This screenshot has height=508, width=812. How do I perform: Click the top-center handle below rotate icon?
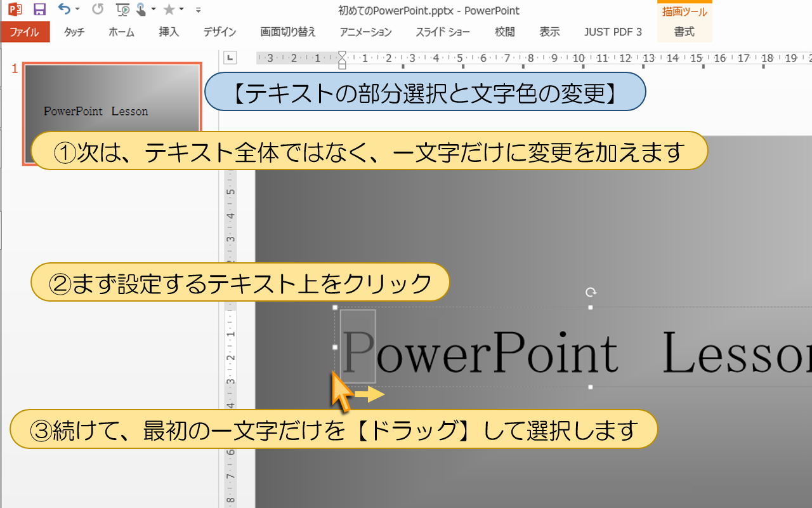tap(591, 307)
